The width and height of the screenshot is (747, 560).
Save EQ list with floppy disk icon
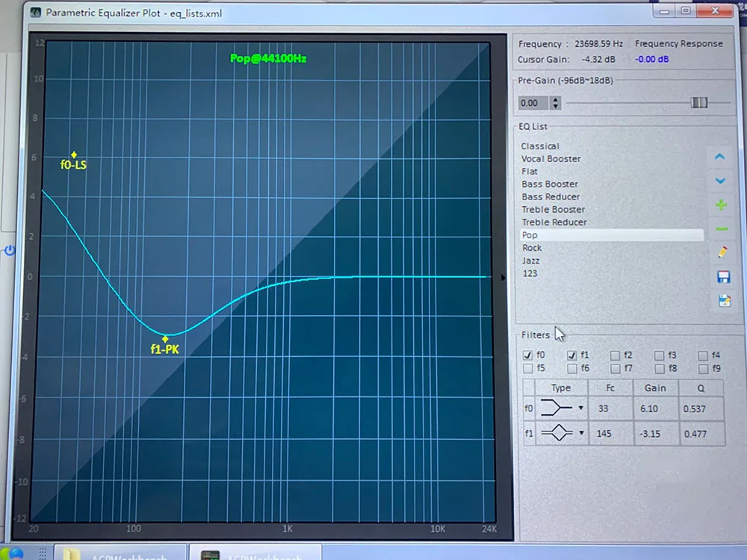pos(723,277)
